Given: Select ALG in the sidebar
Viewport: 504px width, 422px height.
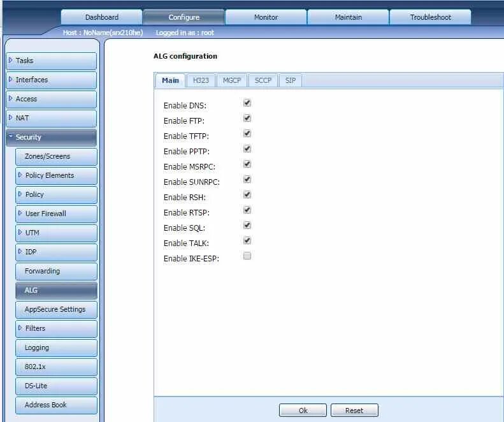Looking at the screenshot, I should point(56,291).
